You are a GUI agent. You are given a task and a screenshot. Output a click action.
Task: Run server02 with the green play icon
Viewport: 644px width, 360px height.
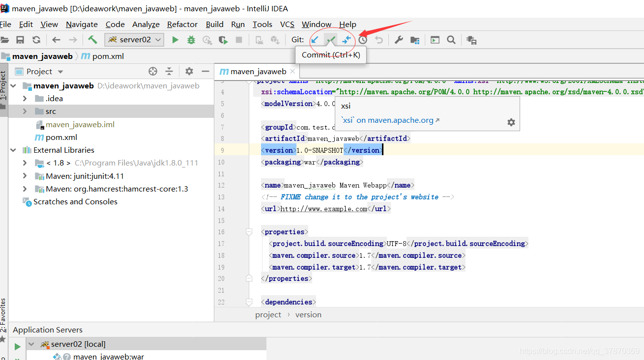175,40
